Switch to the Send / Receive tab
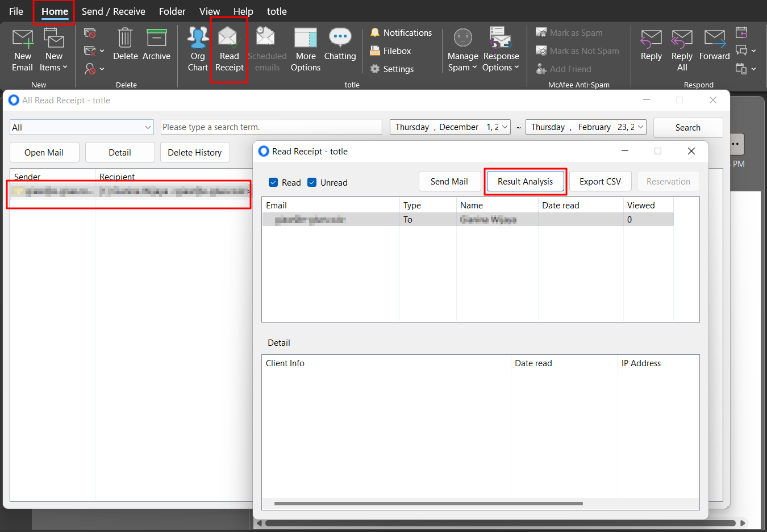 [x=113, y=11]
